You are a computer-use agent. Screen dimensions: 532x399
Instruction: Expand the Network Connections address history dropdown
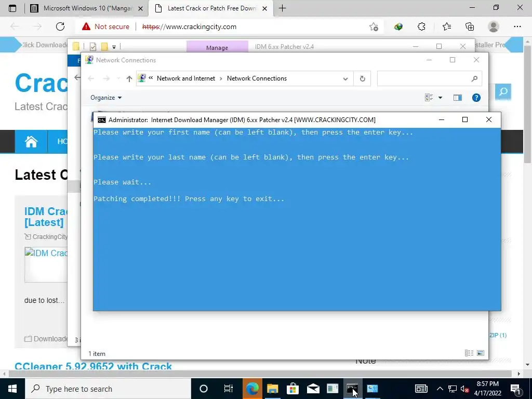[345, 79]
